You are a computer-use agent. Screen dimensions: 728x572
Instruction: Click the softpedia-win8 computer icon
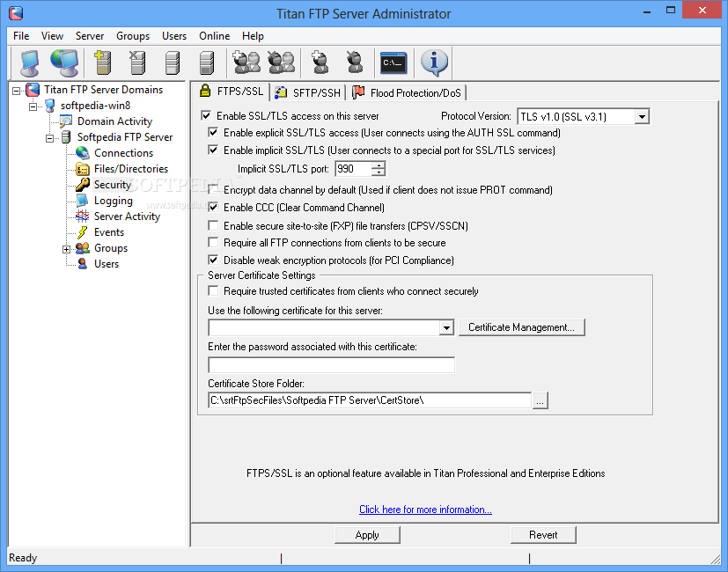(49, 106)
